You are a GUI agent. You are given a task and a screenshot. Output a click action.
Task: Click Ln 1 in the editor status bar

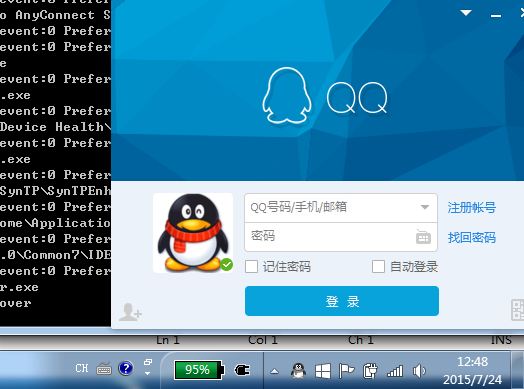[x=168, y=340]
